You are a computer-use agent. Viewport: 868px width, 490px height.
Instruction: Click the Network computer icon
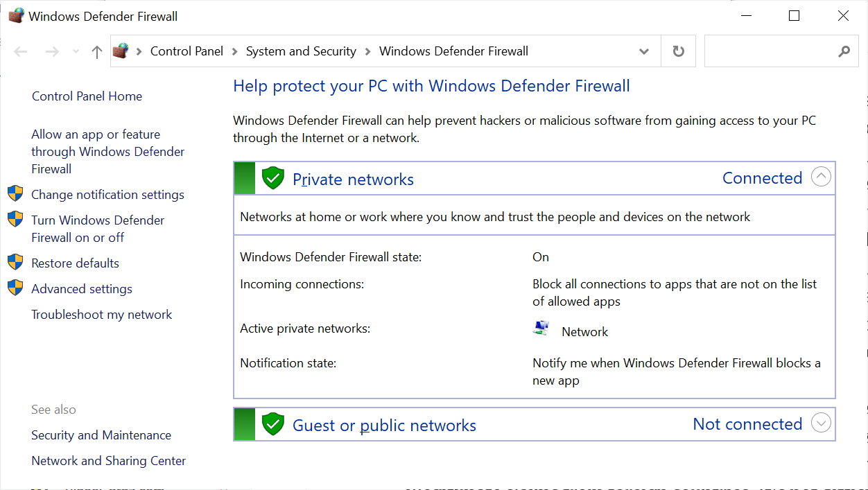click(541, 329)
